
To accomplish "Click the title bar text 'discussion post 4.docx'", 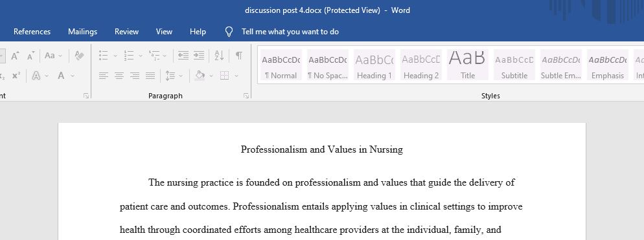I will pyautogui.click(x=283, y=10).
